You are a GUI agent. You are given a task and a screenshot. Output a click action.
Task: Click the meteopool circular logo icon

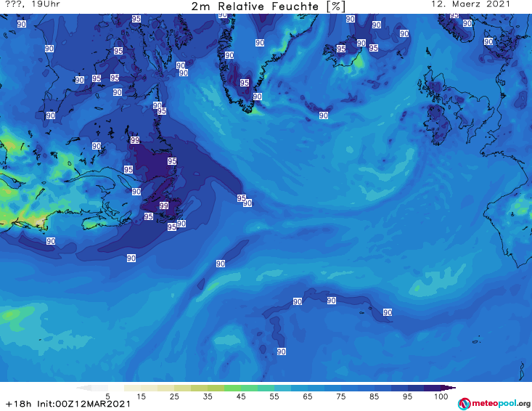tap(464, 404)
